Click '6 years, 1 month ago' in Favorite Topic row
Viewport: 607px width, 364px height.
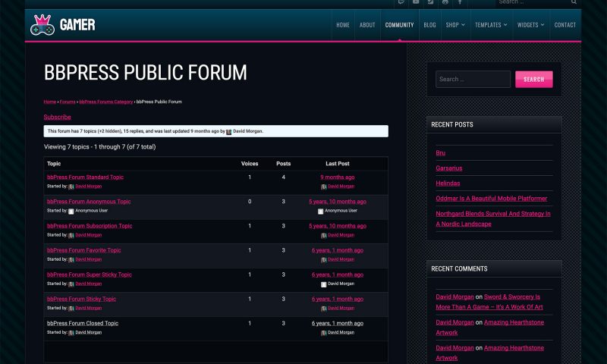(337, 250)
